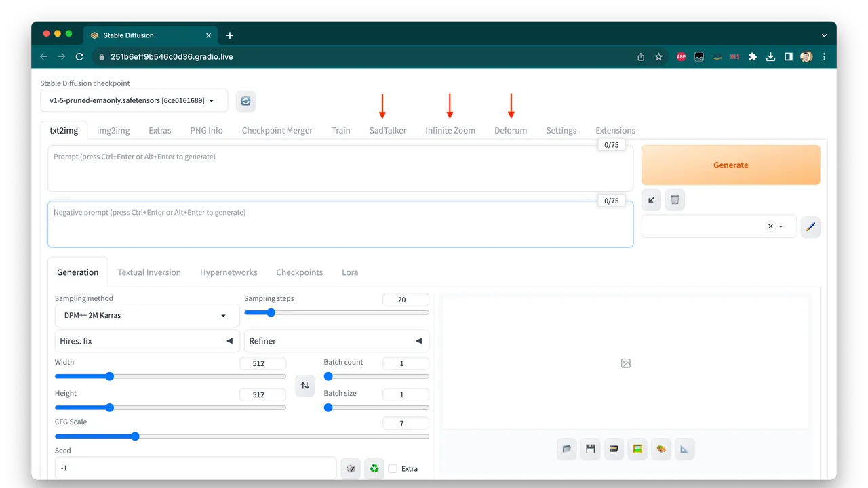Open the Checkpoint Merger tab
868x488 pixels.
tap(277, 130)
